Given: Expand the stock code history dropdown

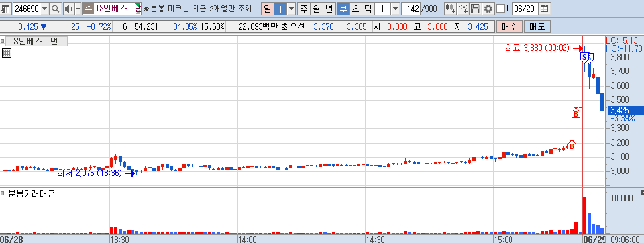Looking at the screenshot, I should tap(45, 9).
